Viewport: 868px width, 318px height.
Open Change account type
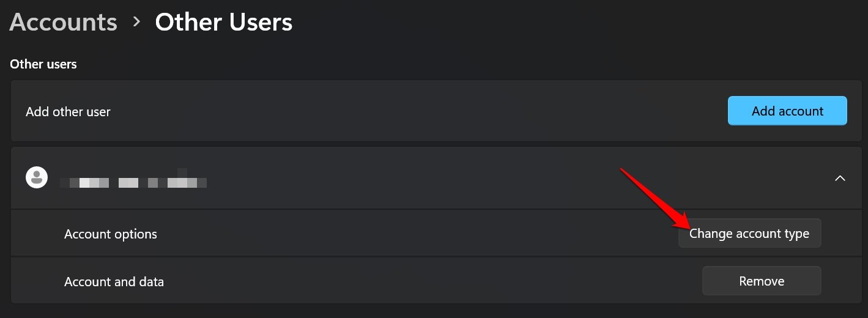(749, 234)
